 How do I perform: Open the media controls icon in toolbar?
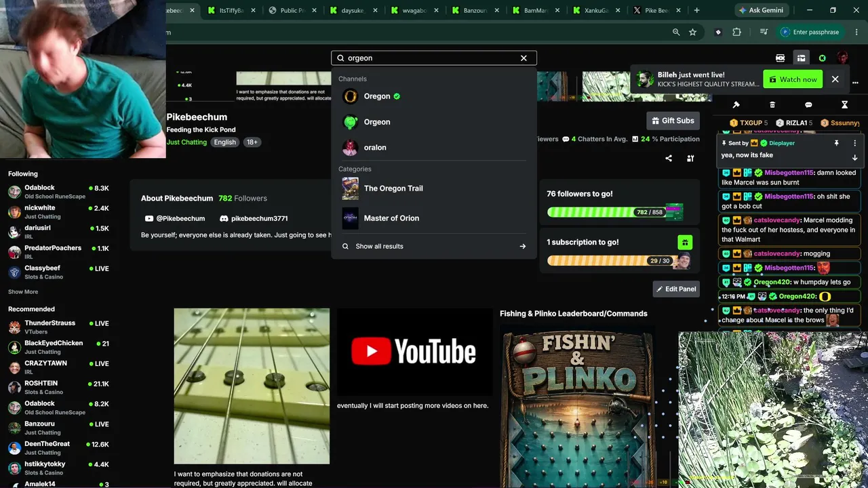coord(764,32)
